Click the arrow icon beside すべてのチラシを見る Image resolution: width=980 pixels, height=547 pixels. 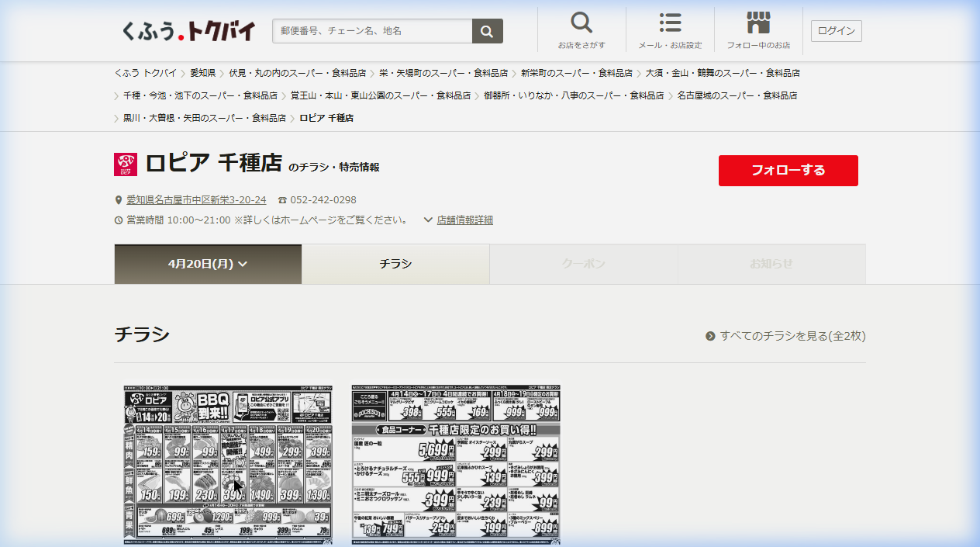[x=710, y=336]
